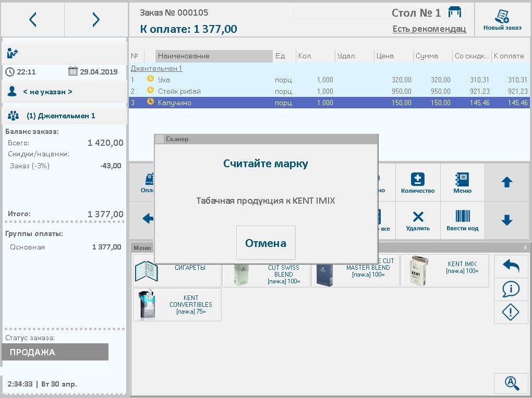
Task: Select the KENT CONVERTIBLES menu item
Action: point(177,305)
